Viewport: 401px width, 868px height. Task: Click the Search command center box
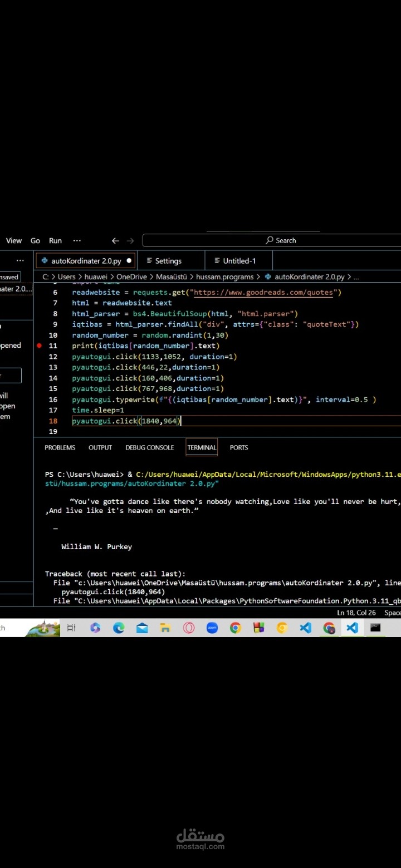point(272,240)
